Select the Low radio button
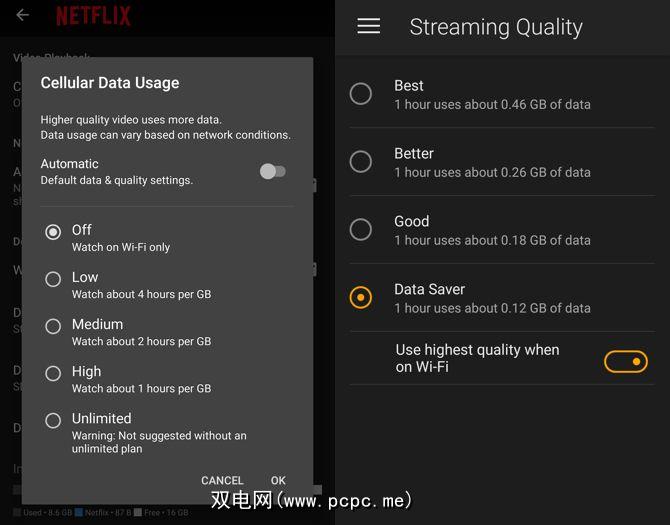This screenshot has height=525, width=670. (53, 279)
